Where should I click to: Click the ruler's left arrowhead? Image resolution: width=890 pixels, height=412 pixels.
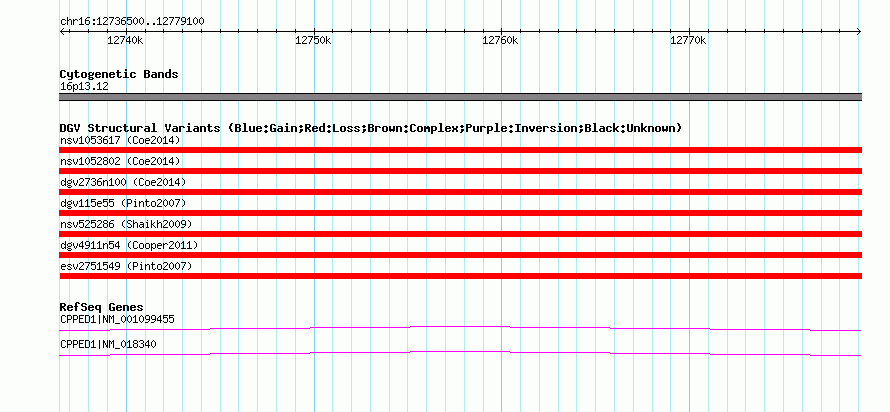62,32
